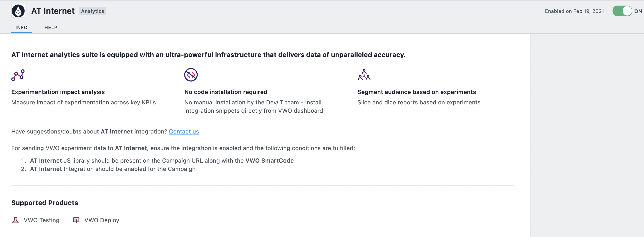Click the VWO Testing flask icon
The image size is (644, 237).
(x=15, y=220)
